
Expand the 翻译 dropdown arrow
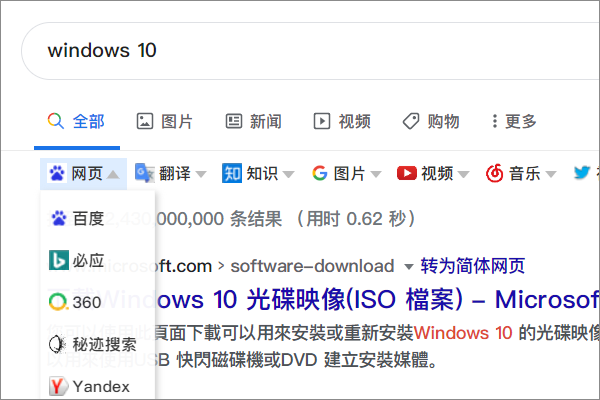(x=201, y=175)
